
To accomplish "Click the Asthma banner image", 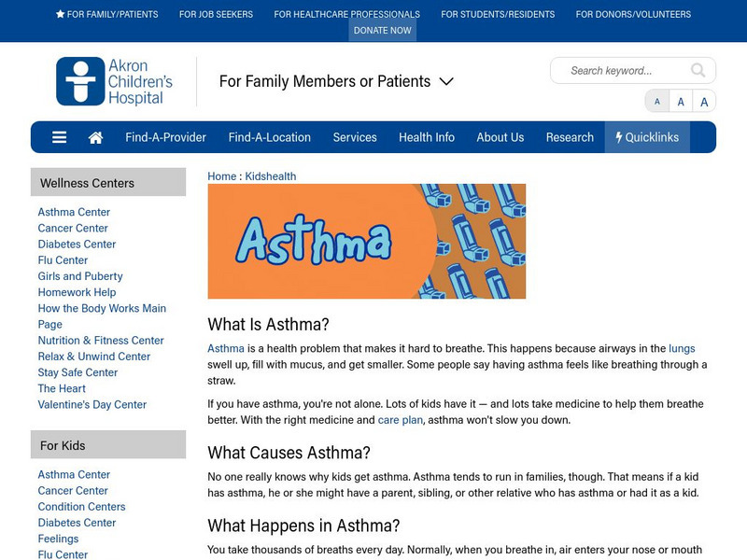I will tap(368, 242).
